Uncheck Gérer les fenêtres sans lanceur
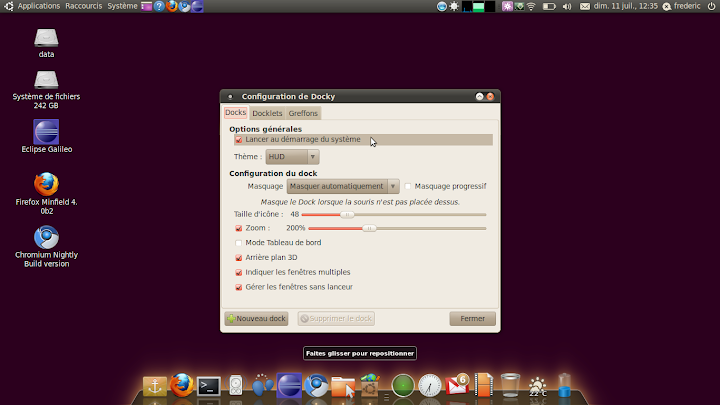Viewport: 720px width, 405px height. click(238, 287)
